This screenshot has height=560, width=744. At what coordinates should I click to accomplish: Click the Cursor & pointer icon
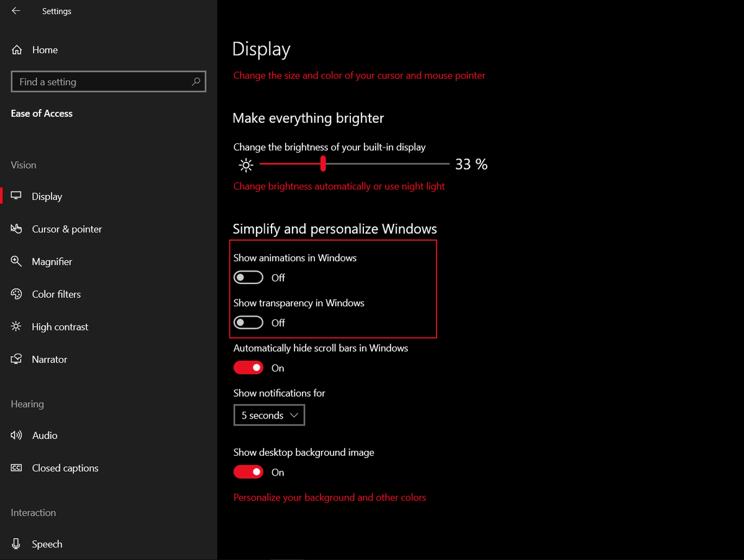(17, 229)
